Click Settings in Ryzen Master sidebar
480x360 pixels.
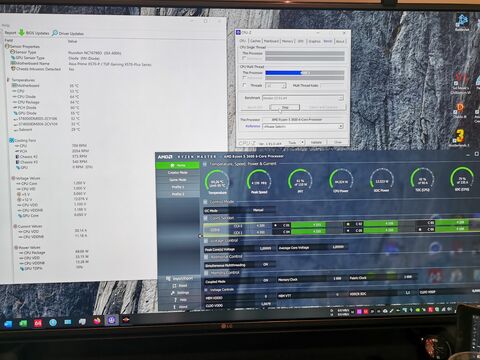[180, 293]
